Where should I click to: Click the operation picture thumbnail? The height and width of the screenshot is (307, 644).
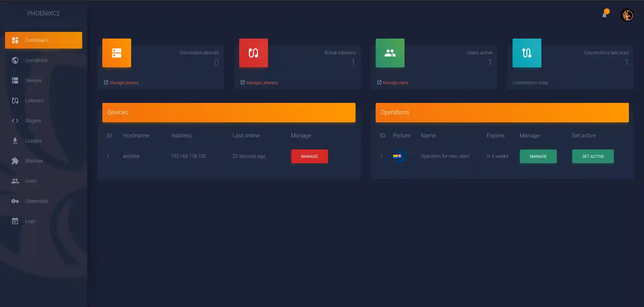click(399, 156)
